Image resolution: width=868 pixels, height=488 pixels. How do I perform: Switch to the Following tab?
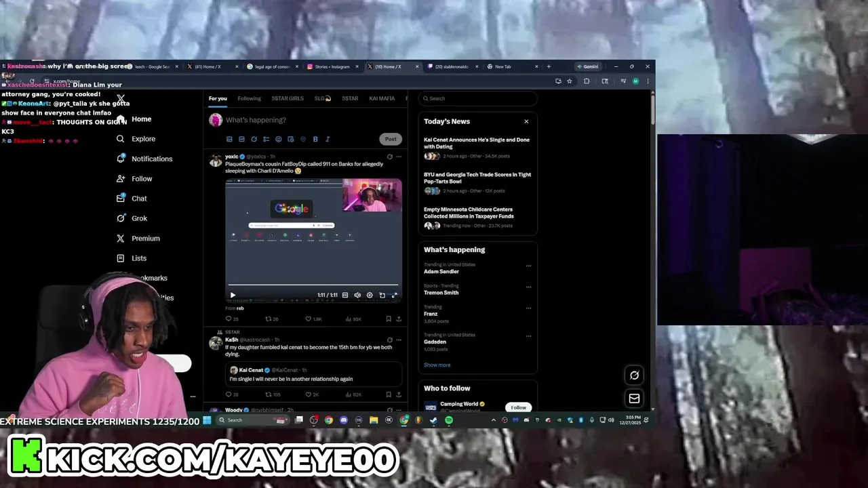249,98
